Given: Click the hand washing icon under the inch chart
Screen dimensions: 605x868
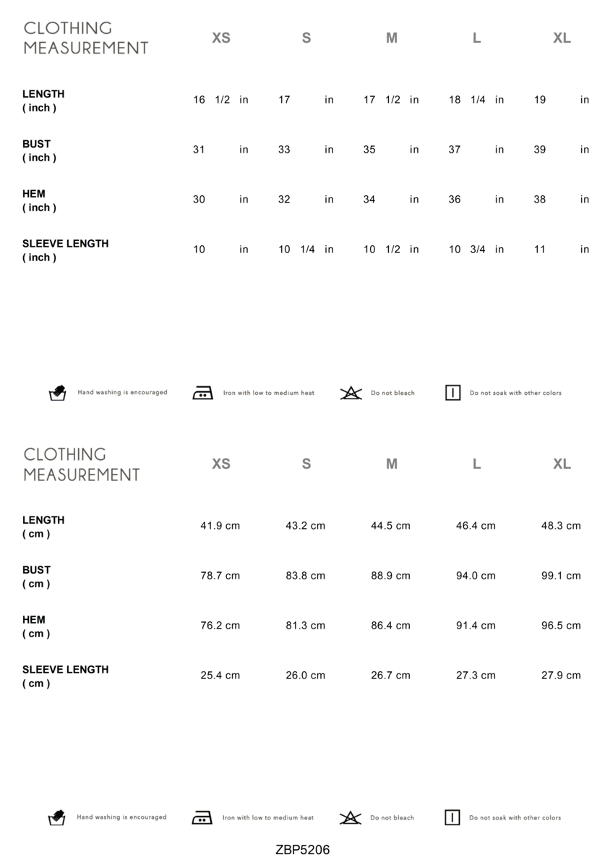Looking at the screenshot, I should pos(57,393).
